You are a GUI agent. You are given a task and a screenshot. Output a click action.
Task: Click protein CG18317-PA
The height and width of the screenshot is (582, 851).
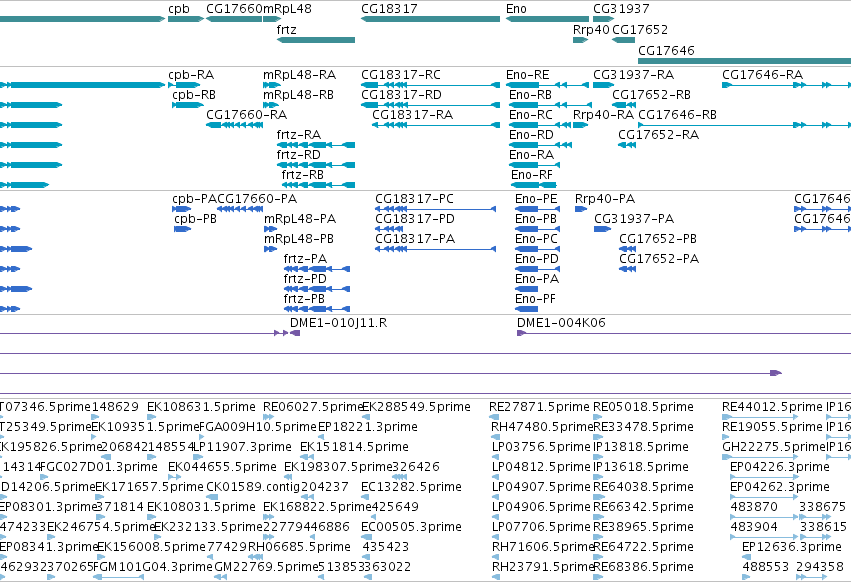[415, 239]
